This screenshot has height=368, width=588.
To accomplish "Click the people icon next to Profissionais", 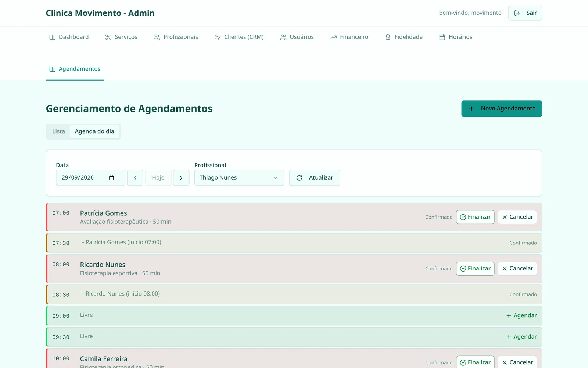I will pyautogui.click(x=157, y=37).
